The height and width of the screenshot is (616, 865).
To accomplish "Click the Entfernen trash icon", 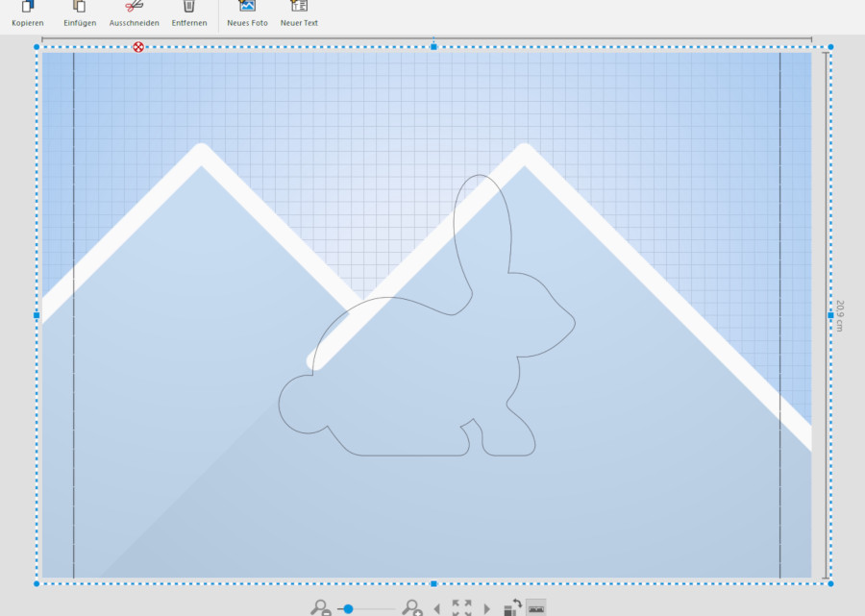I will click(x=189, y=7).
